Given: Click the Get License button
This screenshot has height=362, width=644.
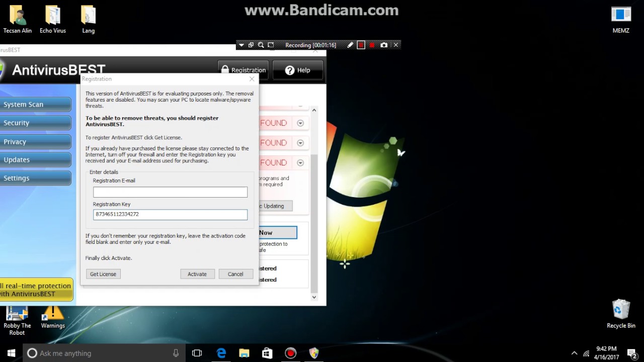Looking at the screenshot, I should (x=103, y=274).
